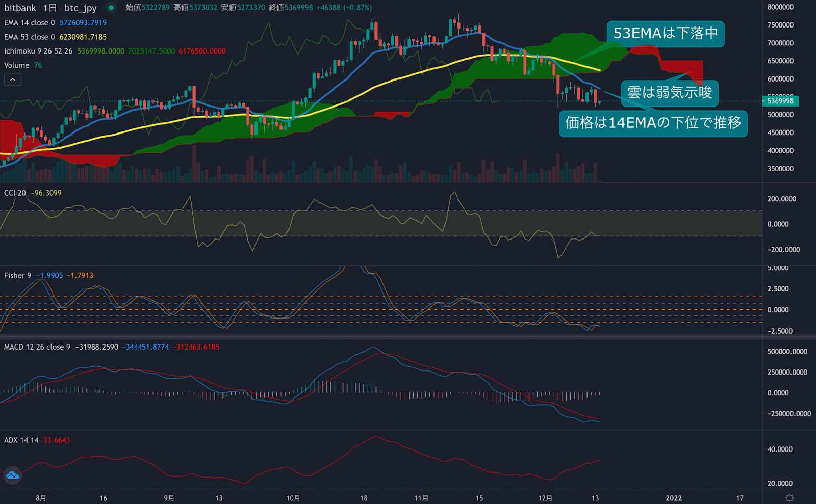The image size is (816, 504).
Task: Select the 雲は弱気示唆 callout annotation
Action: coord(669,93)
